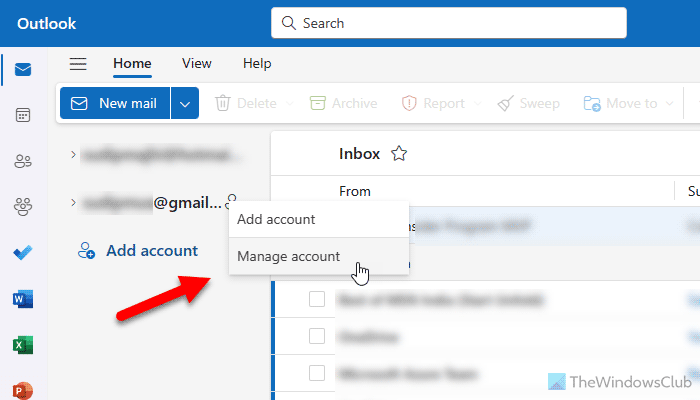The height and width of the screenshot is (400, 700).
Task: Launch PowerPoint from the sidebar
Action: click(x=23, y=391)
